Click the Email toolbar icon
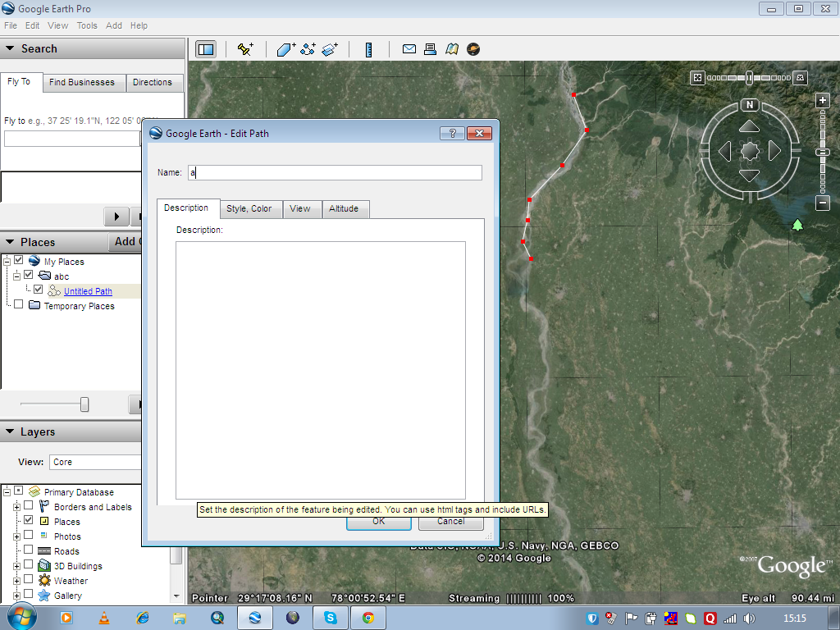This screenshot has width=840, height=630. click(x=409, y=49)
